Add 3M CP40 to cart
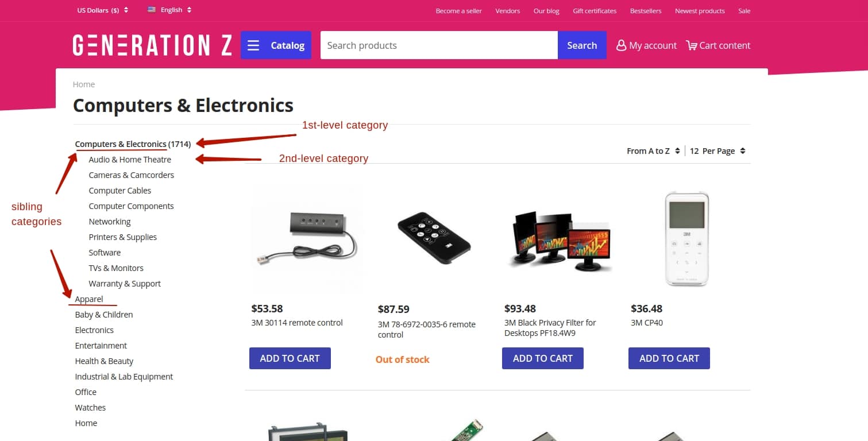Screen dimensions: 868x441 669,358
